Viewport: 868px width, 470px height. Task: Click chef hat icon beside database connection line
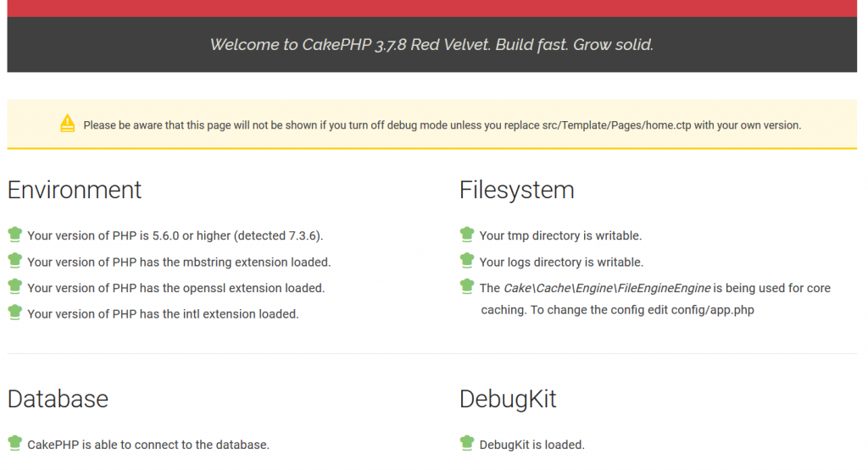click(x=15, y=443)
